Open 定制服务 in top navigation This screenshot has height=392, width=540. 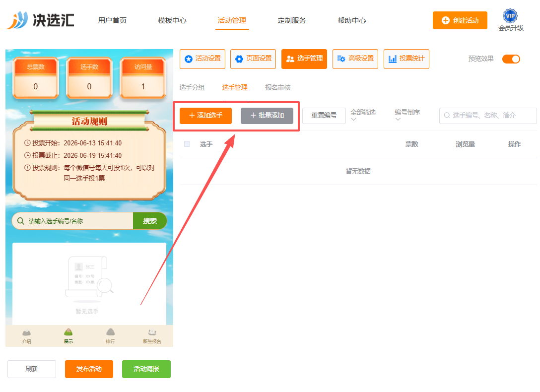(292, 20)
